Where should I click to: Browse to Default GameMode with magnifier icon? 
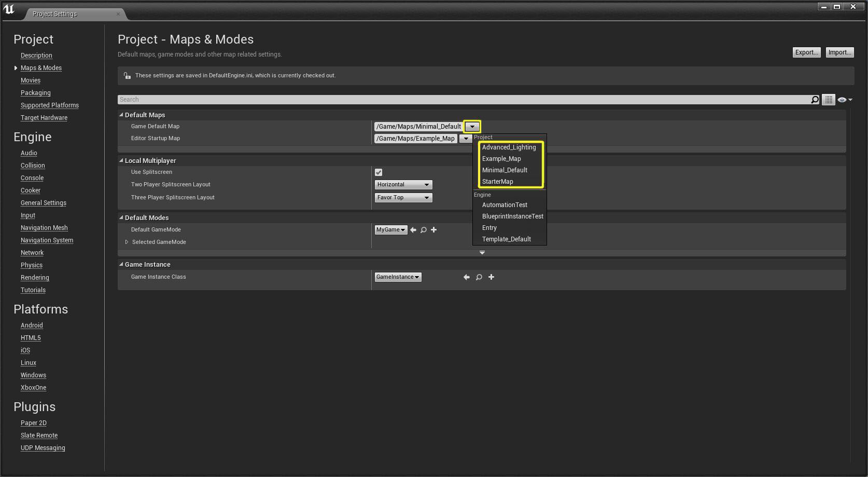(x=424, y=230)
